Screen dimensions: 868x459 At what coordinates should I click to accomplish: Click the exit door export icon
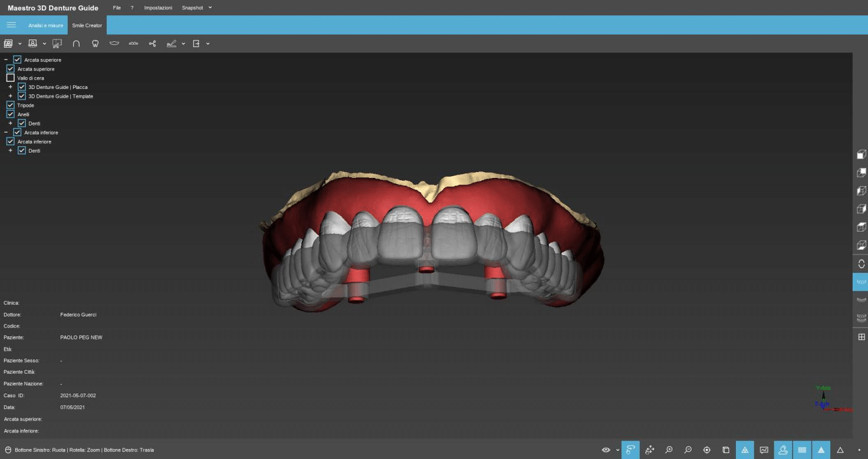196,44
